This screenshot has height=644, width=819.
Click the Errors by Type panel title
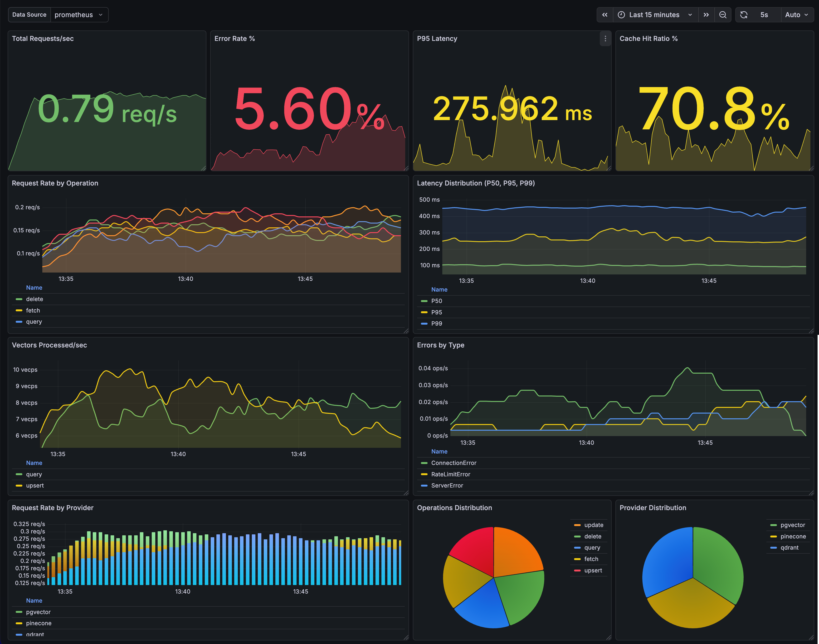[440, 345]
